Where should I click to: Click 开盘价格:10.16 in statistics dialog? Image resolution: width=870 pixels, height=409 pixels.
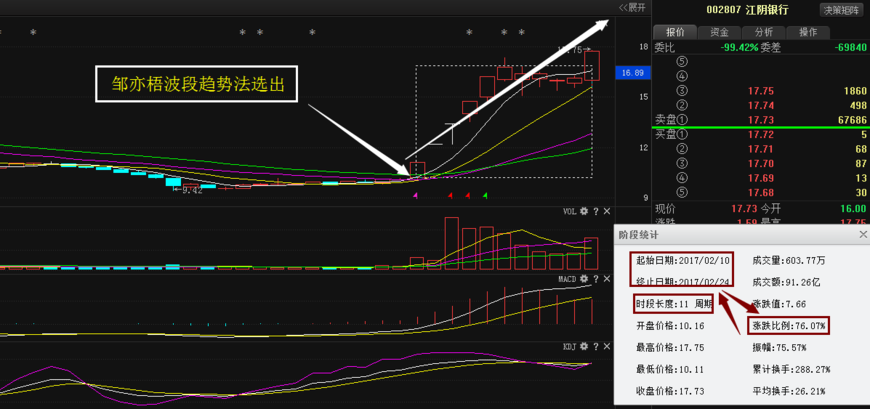tap(670, 326)
